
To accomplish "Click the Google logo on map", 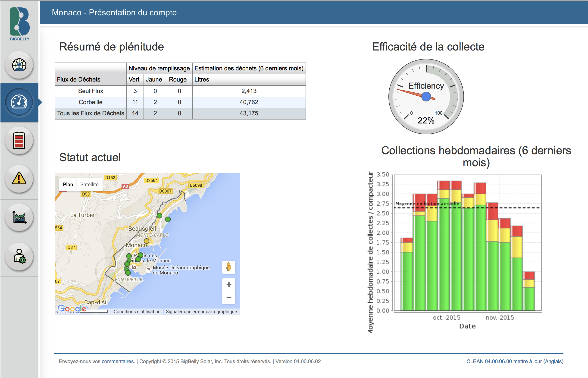I will (x=72, y=309).
